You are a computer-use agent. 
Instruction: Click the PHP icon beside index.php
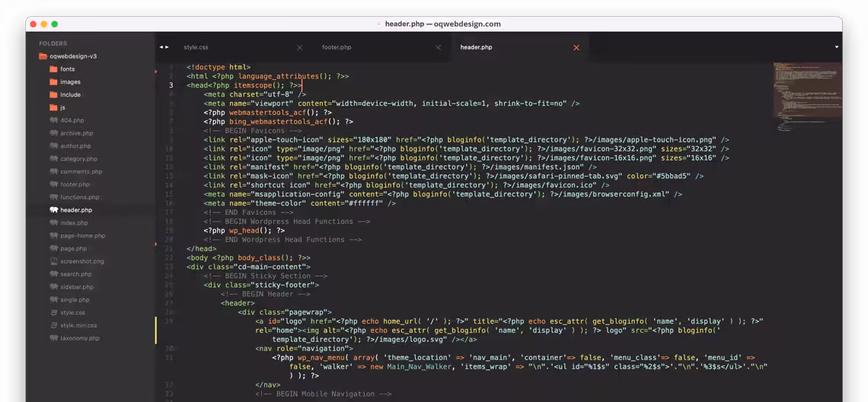pos(54,222)
